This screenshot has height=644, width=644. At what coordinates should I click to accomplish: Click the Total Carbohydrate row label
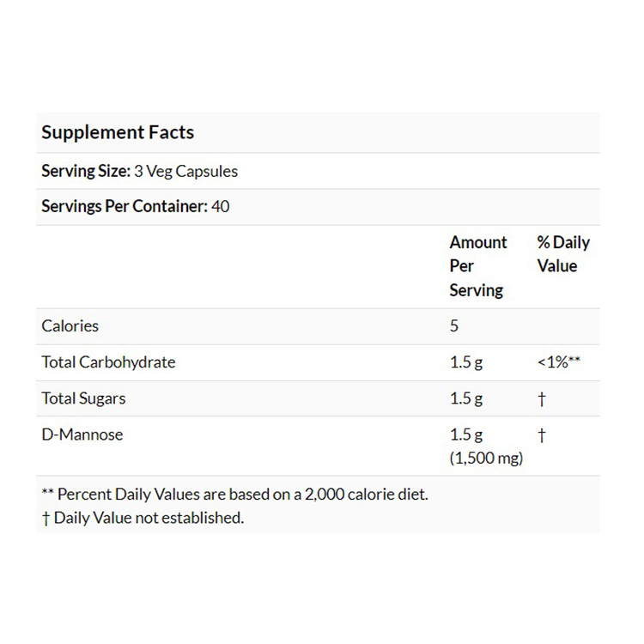pos(108,362)
